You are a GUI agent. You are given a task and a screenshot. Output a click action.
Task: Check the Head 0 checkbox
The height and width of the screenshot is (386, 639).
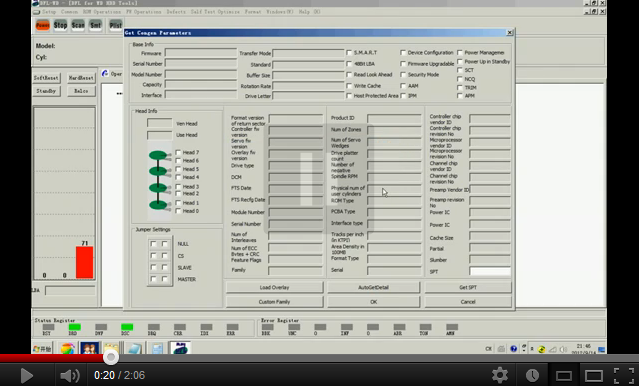click(178, 211)
